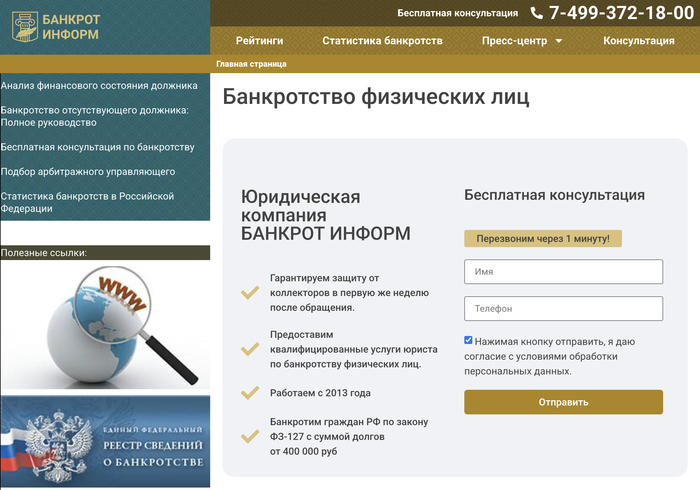Viewport: 700px width, 490px height.
Task: Open the Рейтинги menu item
Action: pos(259,41)
